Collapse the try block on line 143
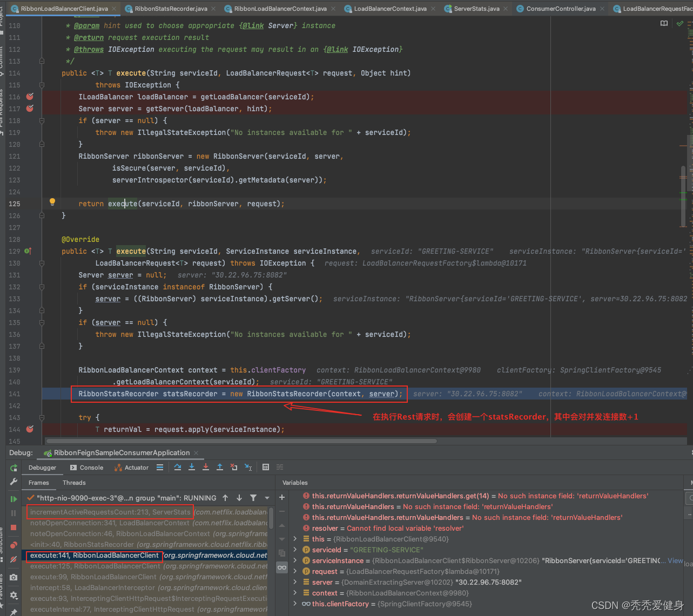 coord(42,417)
